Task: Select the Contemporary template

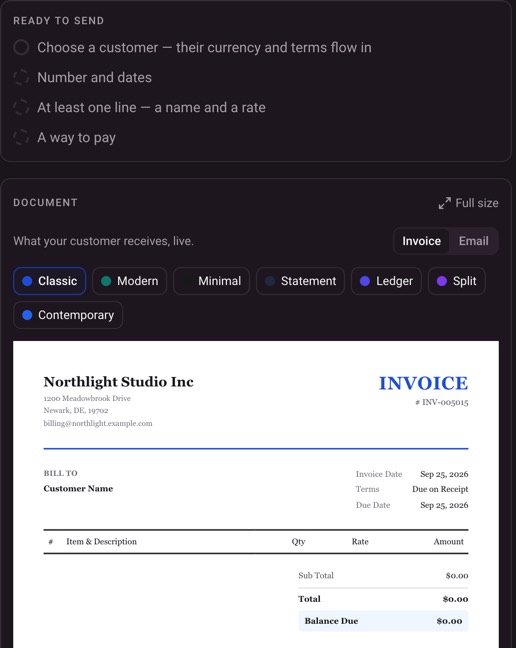Action: click(68, 315)
